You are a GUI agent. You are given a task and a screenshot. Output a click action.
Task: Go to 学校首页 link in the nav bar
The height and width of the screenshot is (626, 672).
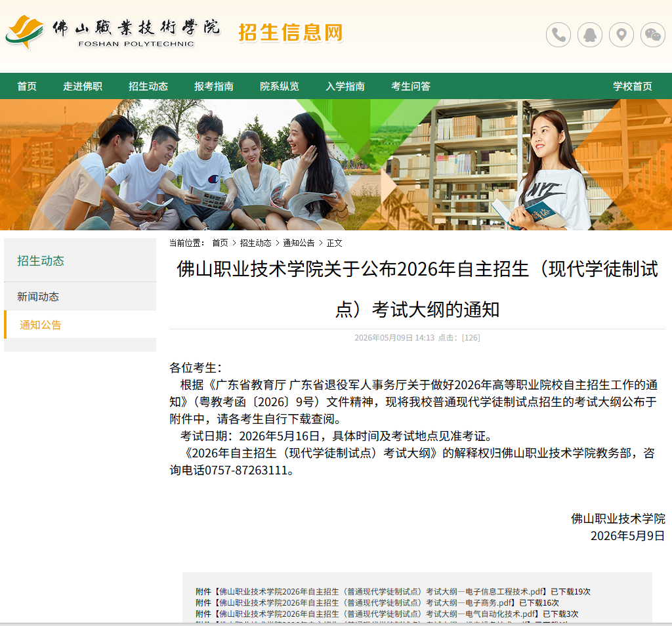click(632, 86)
